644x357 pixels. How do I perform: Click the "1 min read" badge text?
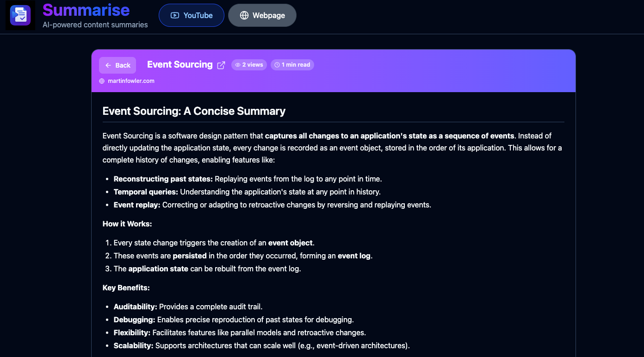(x=296, y=65)
